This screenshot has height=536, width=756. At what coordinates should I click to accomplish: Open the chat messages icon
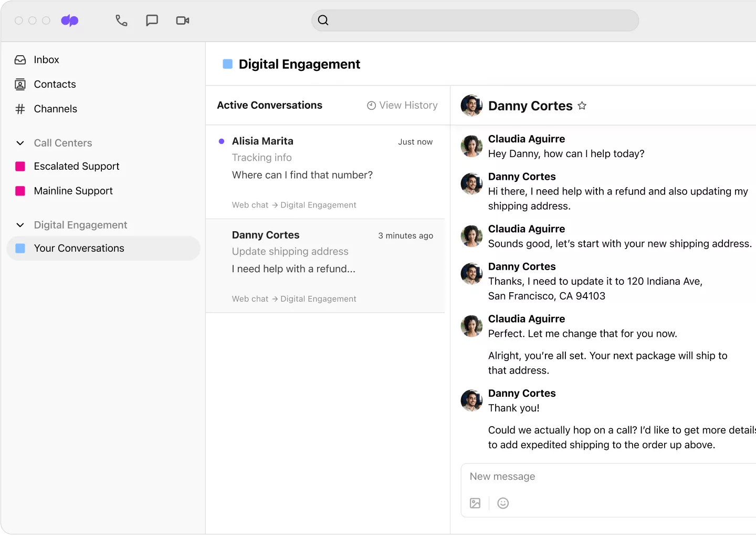(x=152, y=20)
